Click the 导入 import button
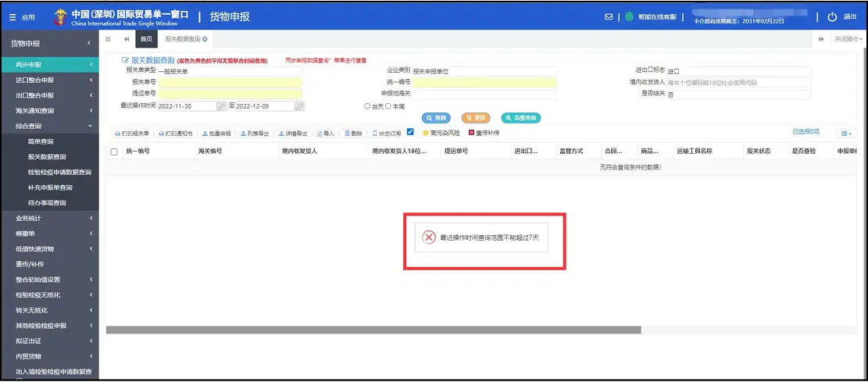 326,134
